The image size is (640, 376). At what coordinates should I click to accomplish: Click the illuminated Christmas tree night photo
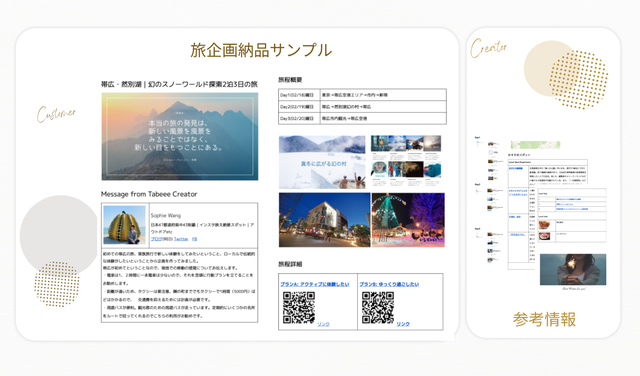pyautogui.click(x=408, y=220)
